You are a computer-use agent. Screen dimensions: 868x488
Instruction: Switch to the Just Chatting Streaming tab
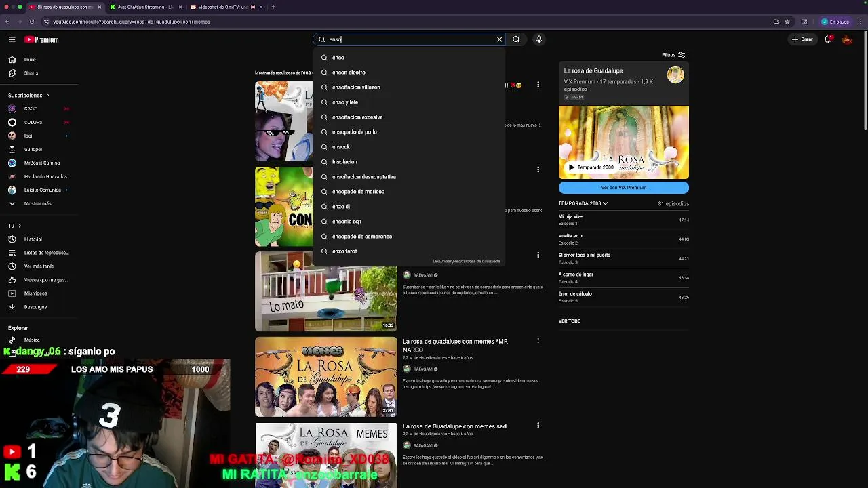click(x=144, y=7)
